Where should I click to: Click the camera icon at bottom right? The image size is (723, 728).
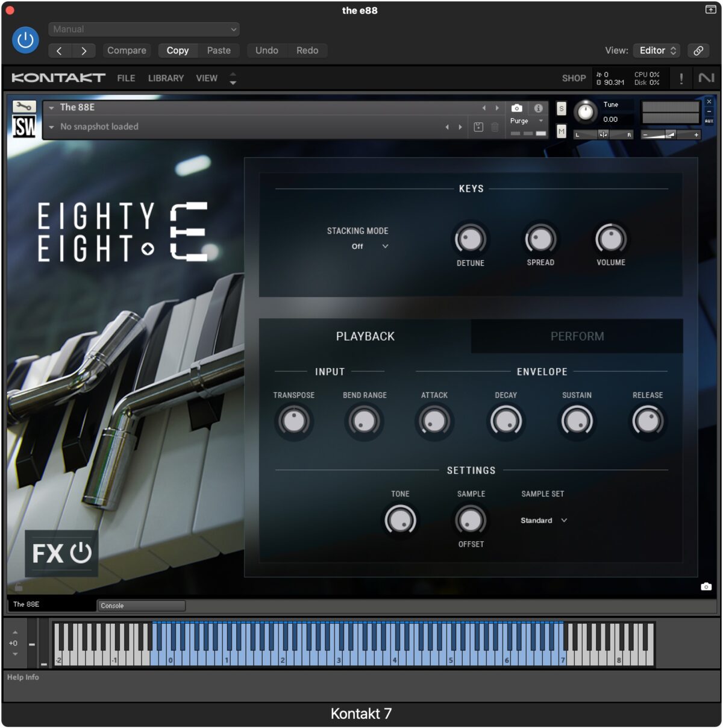tap(706, 586)
